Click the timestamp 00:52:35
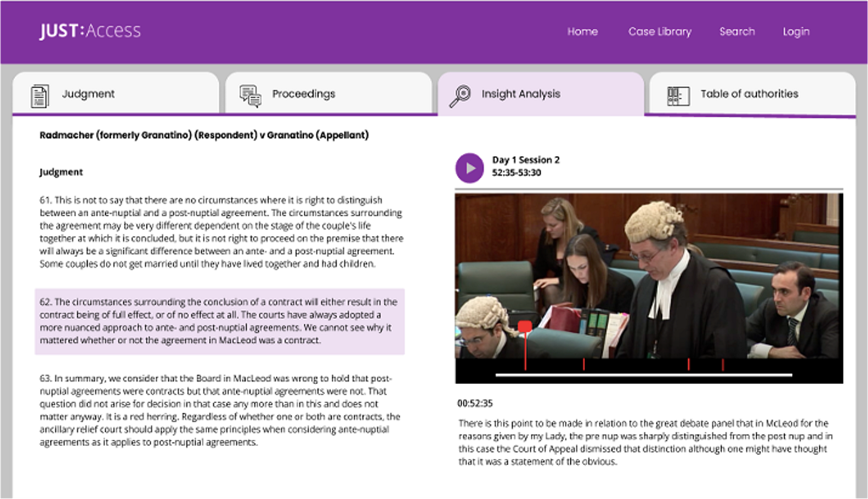This screenshot has height=499, width=868. point(475,404)
